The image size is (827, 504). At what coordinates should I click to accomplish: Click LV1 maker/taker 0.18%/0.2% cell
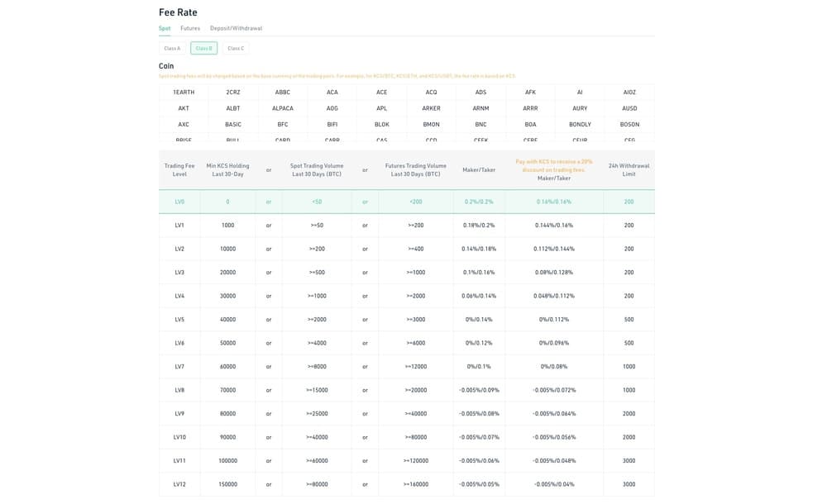pos(479,226)
